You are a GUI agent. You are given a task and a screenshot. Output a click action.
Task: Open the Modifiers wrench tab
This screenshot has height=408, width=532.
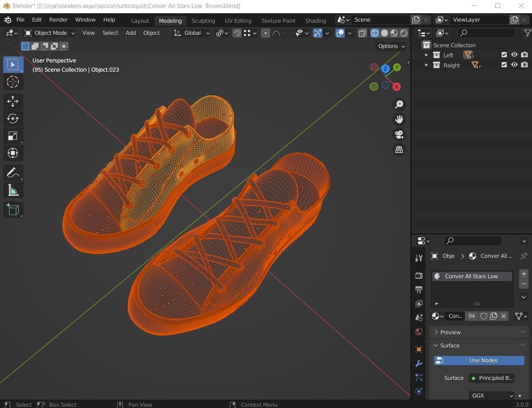(419, 363)
